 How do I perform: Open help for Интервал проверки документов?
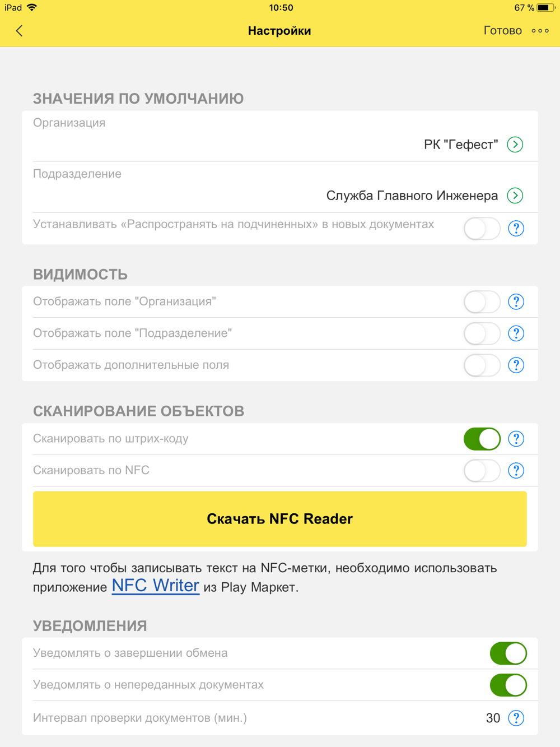pyautogui.click(x=516, y=718)
